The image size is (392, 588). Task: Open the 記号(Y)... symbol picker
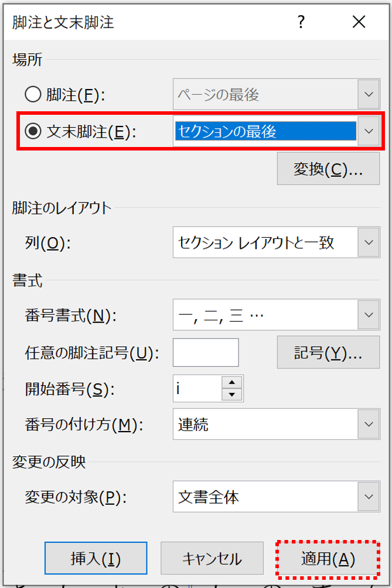[328, 353]
